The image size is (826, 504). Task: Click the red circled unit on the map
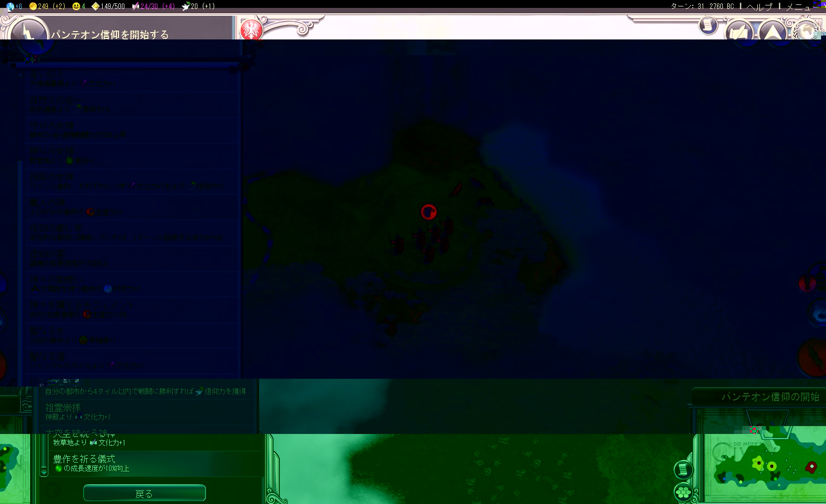pos(429,212)
